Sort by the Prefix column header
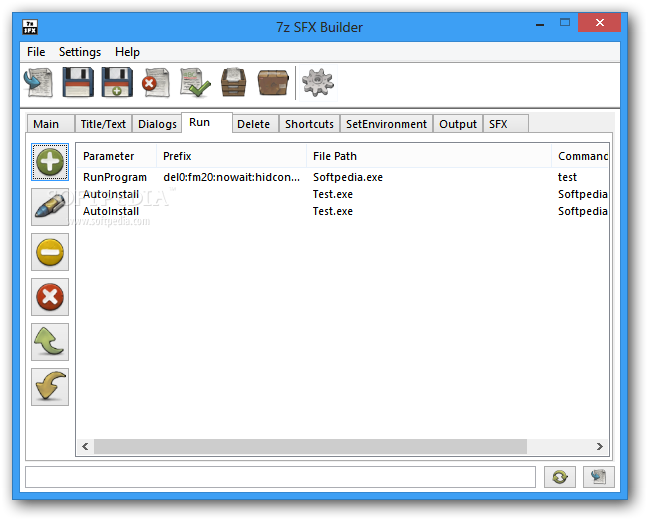The height and width of the screenshot is (520, 648). point(231,156)
